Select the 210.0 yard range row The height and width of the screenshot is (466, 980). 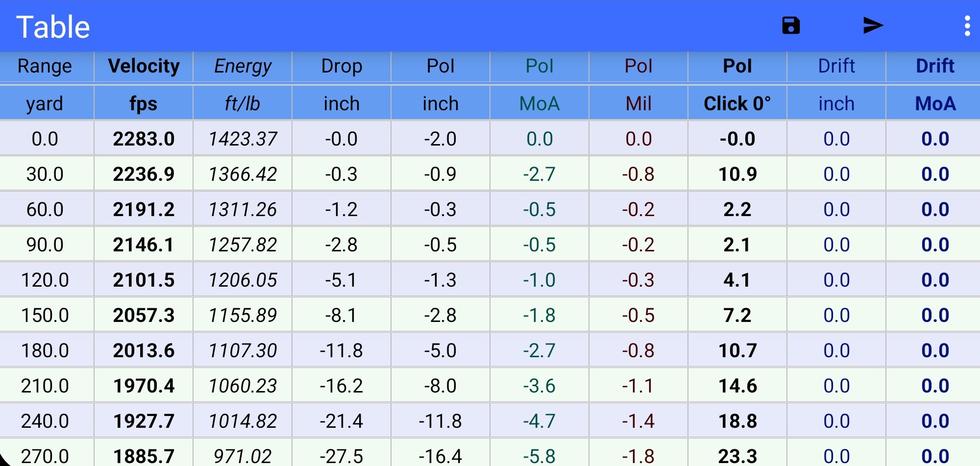(45, 386)
